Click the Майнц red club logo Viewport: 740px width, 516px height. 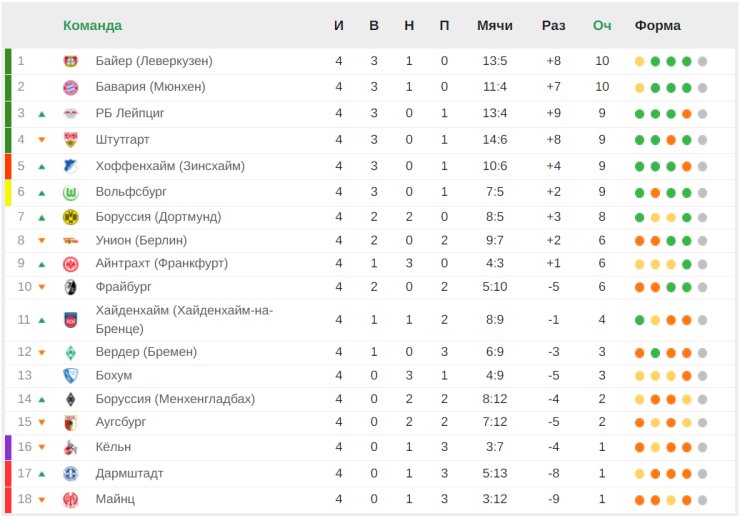coord(70,499)
